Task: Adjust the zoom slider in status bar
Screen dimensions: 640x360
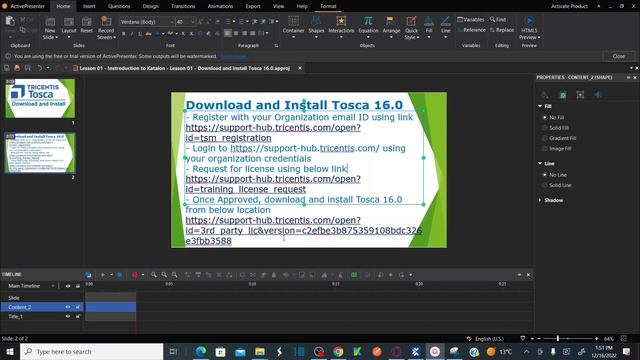Action: click(x=558, y=338)
